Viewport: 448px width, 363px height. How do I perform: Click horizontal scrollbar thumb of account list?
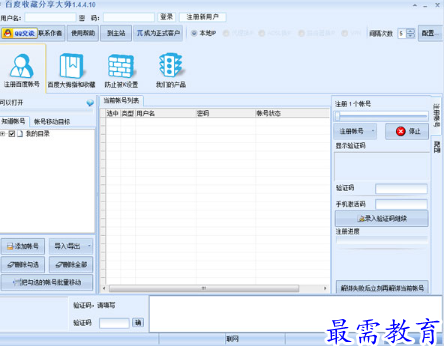click(x=204, y=288)
